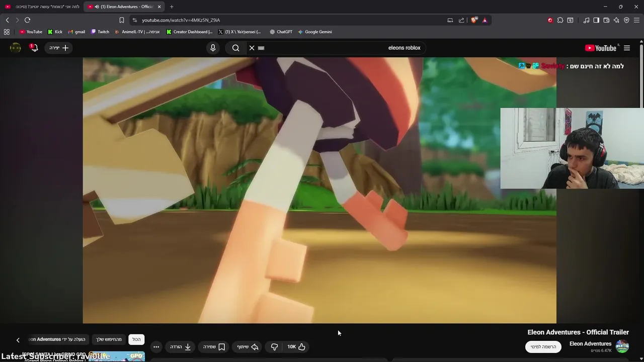This screenshot has width=644, height=362.
Task: Bookmark this page via the bookmark icon
Action: click(121, 20)
